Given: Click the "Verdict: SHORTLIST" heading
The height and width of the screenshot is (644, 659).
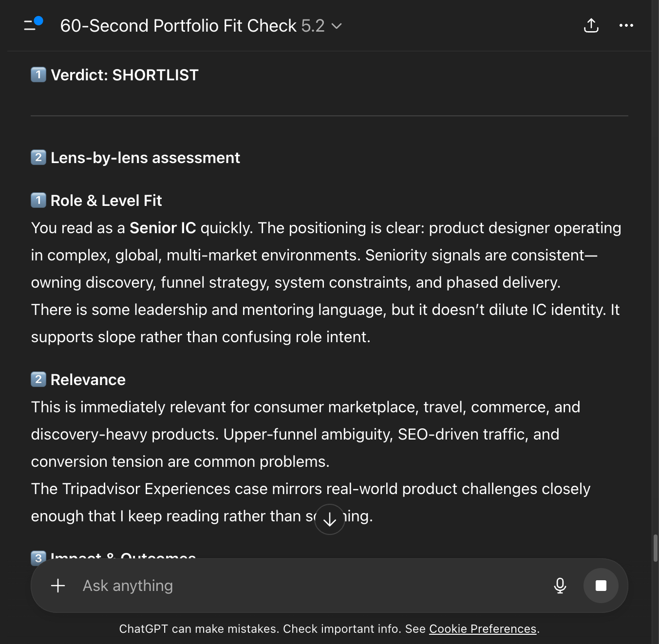Looking at the screenshot, I should click(x=125, y=75).
